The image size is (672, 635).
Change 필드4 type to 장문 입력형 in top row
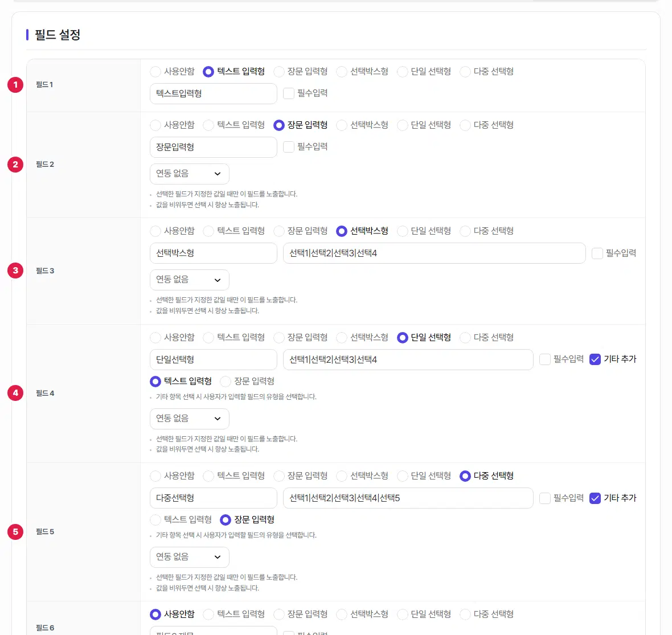pos(279,338)
